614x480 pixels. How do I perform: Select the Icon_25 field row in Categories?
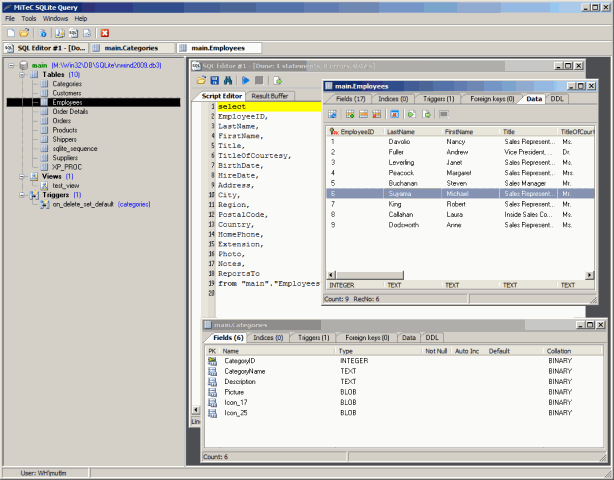tap(404, 413)
